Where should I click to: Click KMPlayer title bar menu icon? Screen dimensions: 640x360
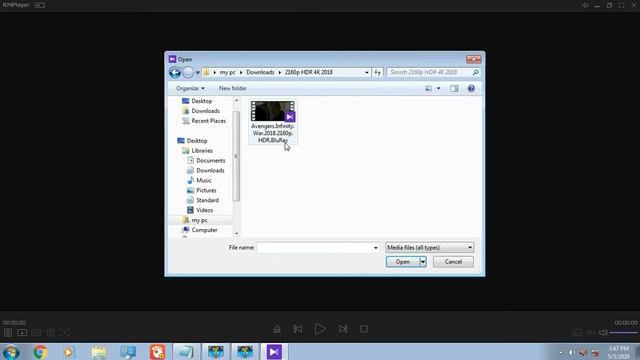pos(40,5)
